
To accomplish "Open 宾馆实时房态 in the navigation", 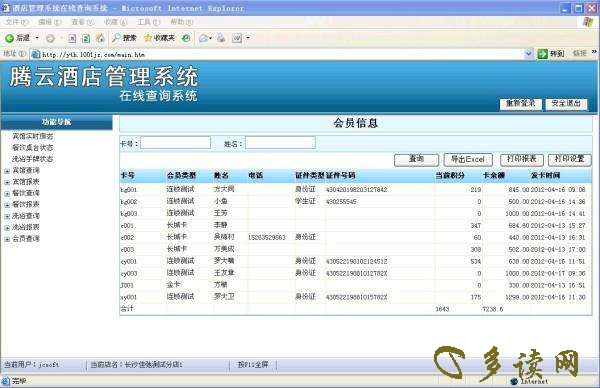I will 33,136.
